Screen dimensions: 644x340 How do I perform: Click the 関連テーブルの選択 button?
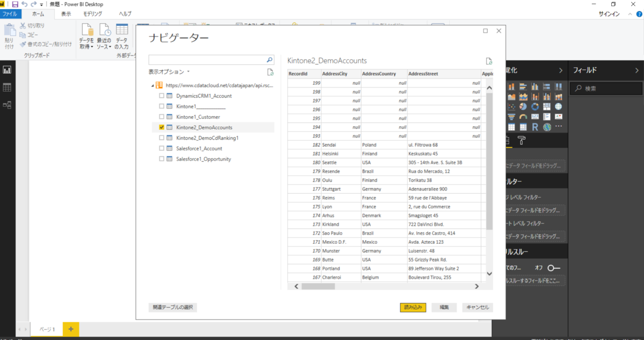[172, 307]
